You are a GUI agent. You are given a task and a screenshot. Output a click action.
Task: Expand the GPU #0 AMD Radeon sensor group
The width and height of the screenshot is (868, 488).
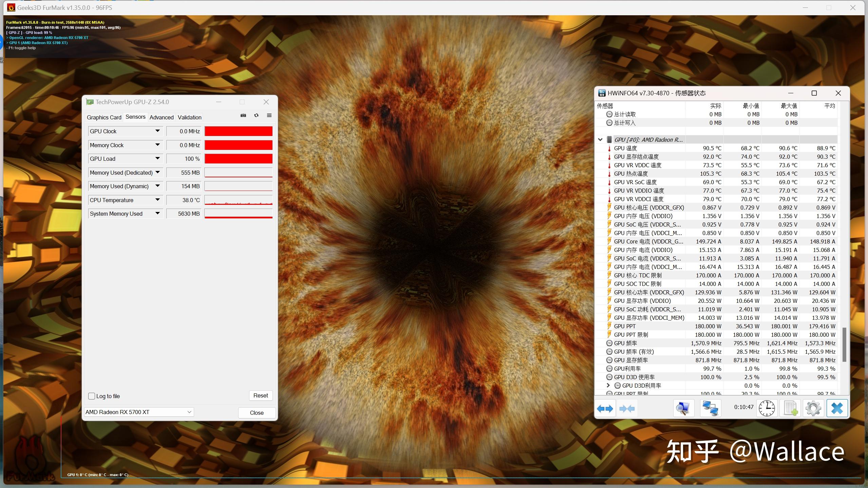click(x=602, y=139)
